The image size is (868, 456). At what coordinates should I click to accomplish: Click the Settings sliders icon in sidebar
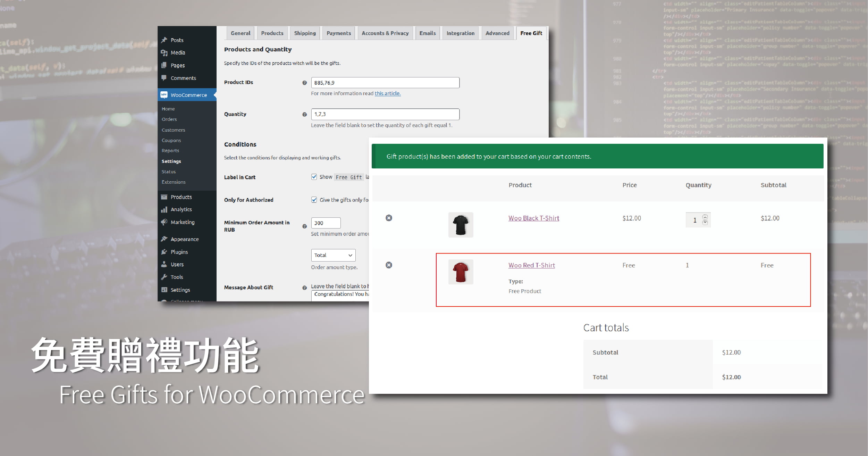point(164,290)
